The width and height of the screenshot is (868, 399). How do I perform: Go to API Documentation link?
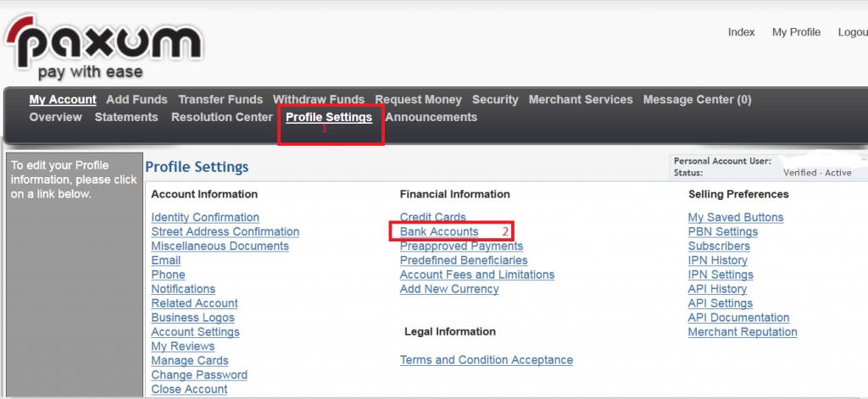tap(738, 318)
